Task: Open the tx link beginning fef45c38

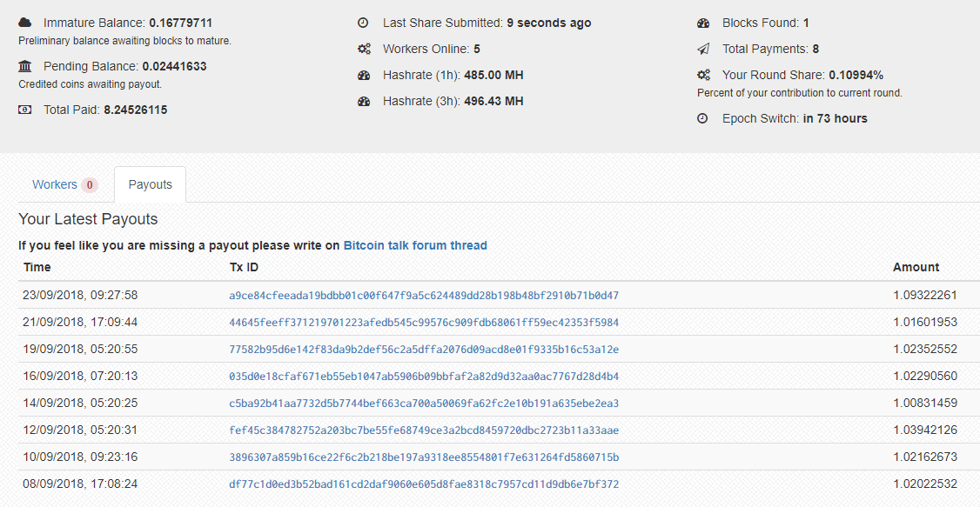Action: coord(424,430)
